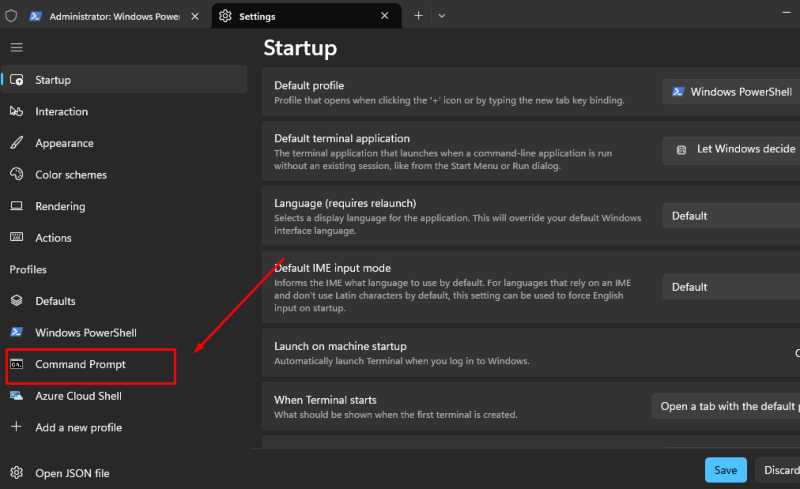Click the Startup page heading

(300, 48)
